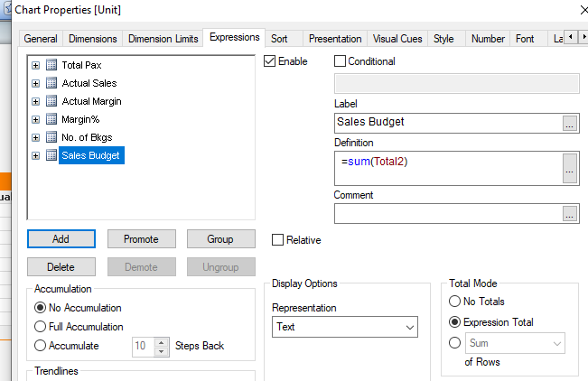588x381 pixels.
Task: Click the Expressions tab
Action: click(234, 38)
